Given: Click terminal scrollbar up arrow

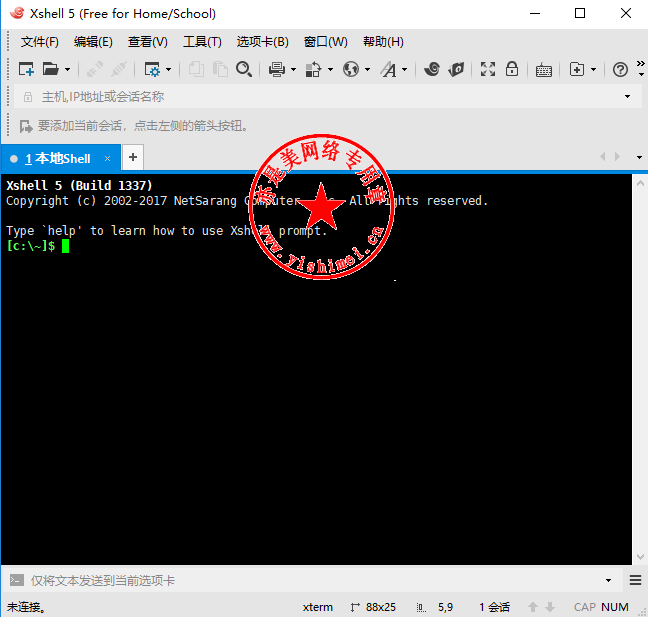Looking at the screenshot, I should [x=640, y=183].
